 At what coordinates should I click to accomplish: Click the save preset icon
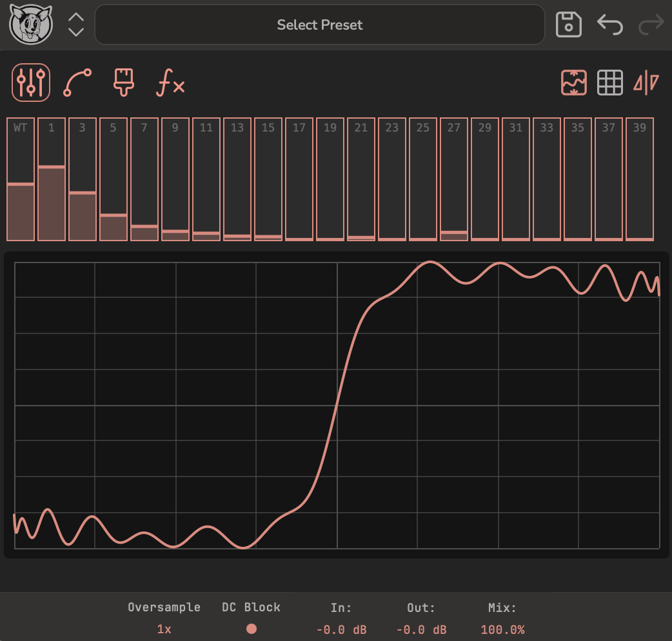point(568,24)
